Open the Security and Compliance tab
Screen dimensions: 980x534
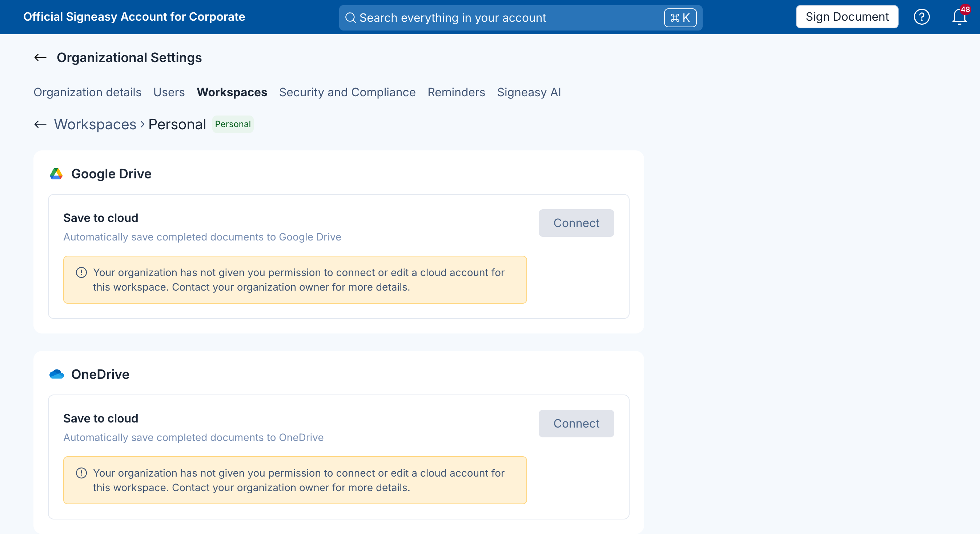(348, 92)
